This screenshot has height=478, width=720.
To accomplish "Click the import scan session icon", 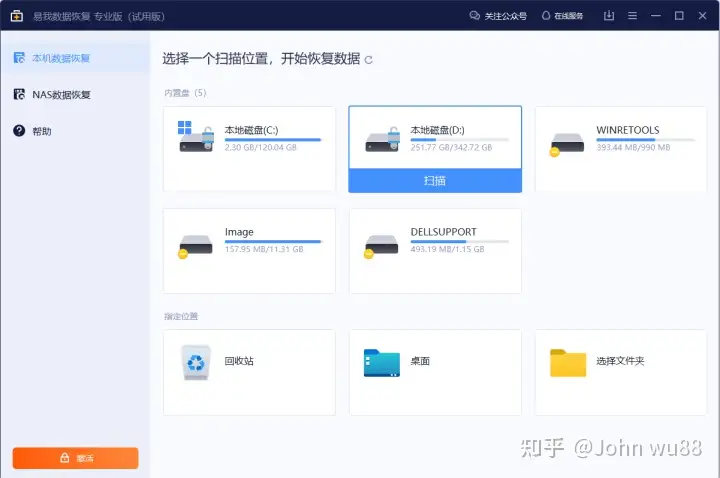I will tap(609, 16).
